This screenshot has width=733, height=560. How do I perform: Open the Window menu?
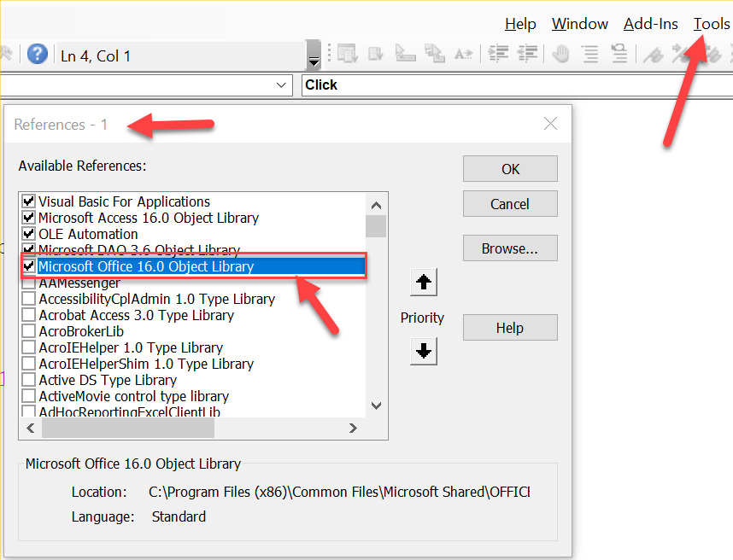pos(580,23)
